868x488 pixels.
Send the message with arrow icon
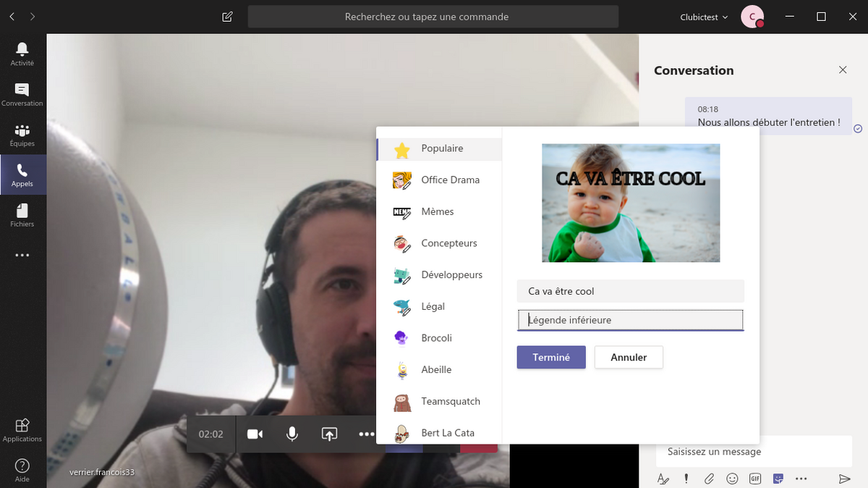click(844, 479)
